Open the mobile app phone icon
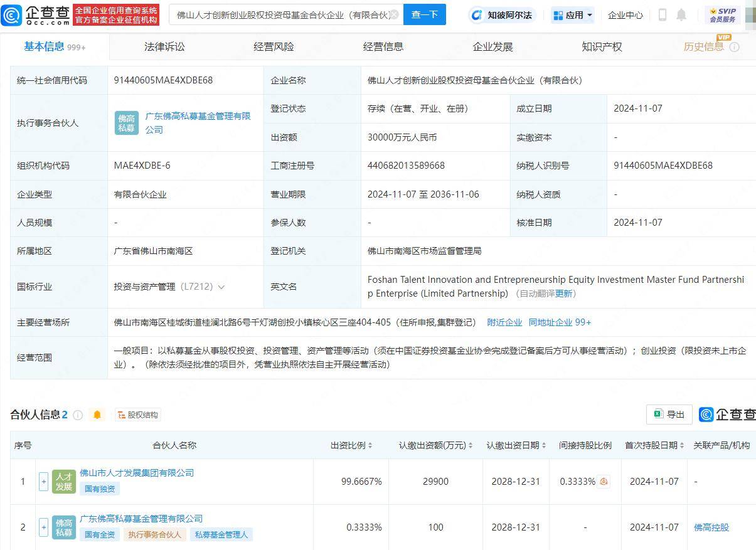756x550 pixels. (663, 14)
